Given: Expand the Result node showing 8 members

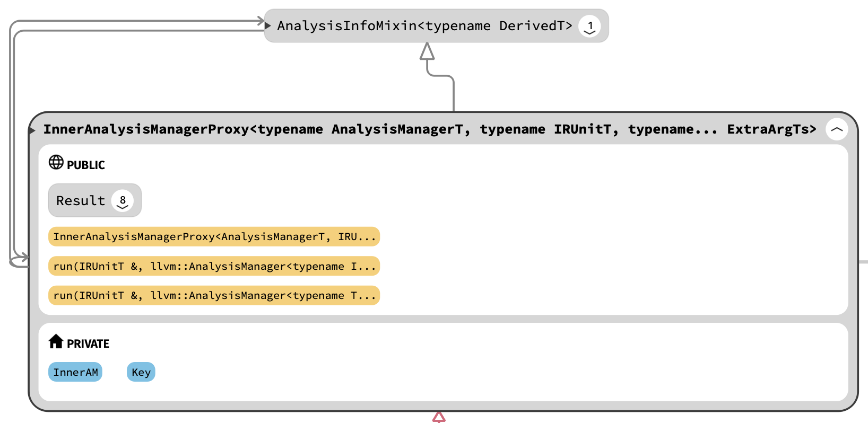Looking at the screenshot, I should [123, 201].
